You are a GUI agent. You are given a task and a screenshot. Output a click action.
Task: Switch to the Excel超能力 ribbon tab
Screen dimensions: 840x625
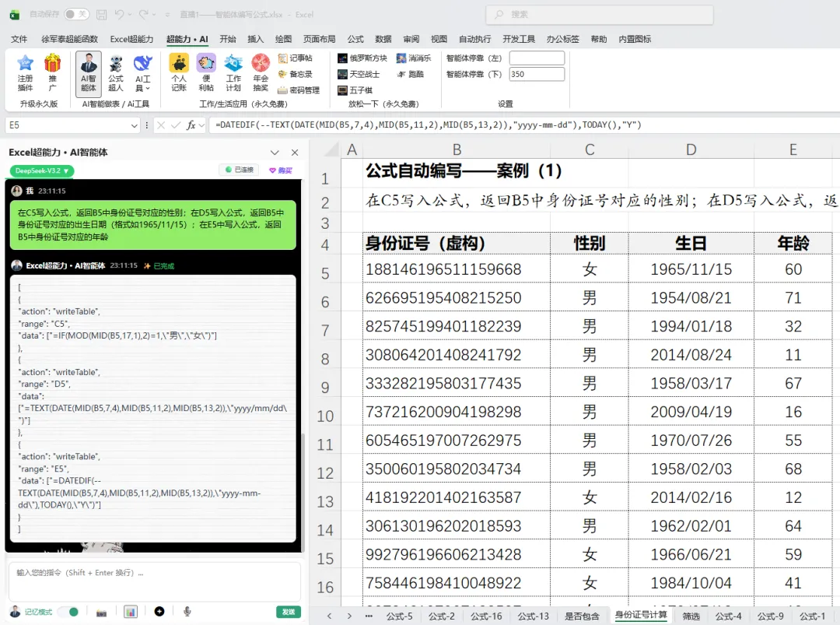[x=131, y=39]
